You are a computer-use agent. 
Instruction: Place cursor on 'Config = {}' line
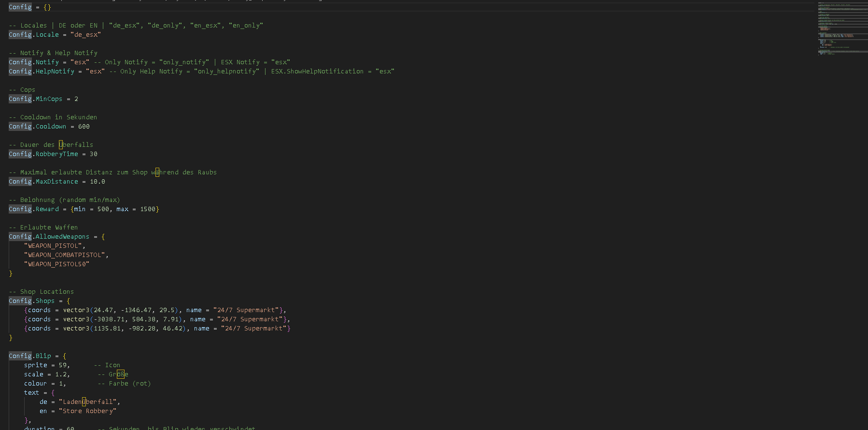[29, 7]
